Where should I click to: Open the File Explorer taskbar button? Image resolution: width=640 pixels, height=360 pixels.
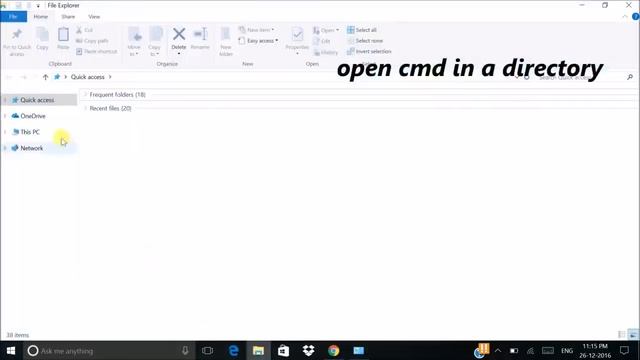pos(258,351)
